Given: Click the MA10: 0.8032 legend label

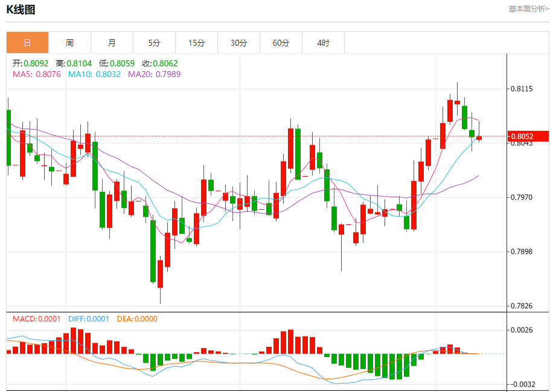Looking at the screenshot, I should (95, 74).
